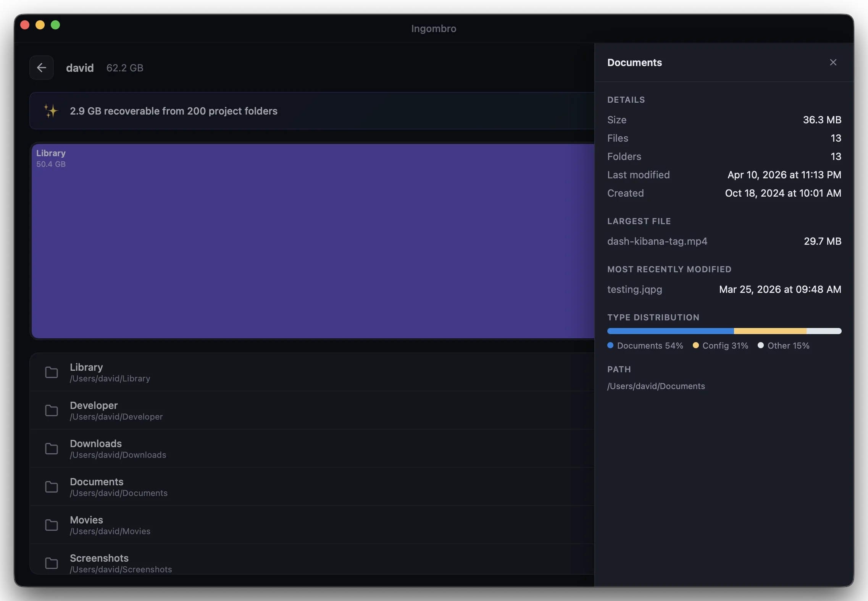Click folder icon next to Movies row

(52, 525)
